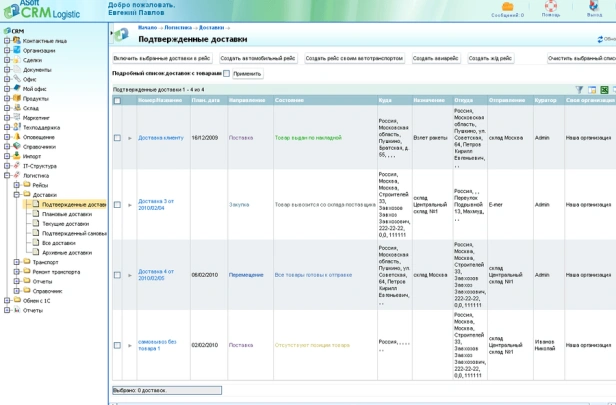Tick checkbox for 'Доставка клиенту' row
Screen dimensions: 616x405
pos(117,137)
